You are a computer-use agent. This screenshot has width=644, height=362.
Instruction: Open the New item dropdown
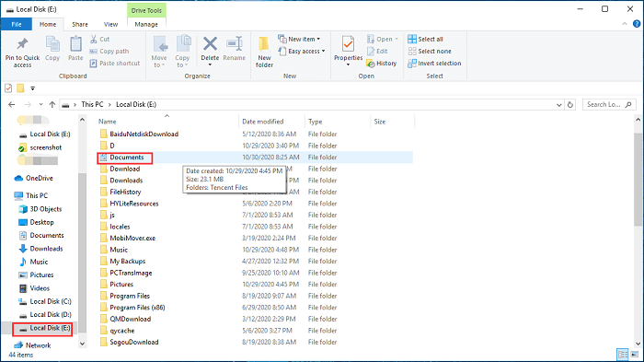tap(299, 39)
